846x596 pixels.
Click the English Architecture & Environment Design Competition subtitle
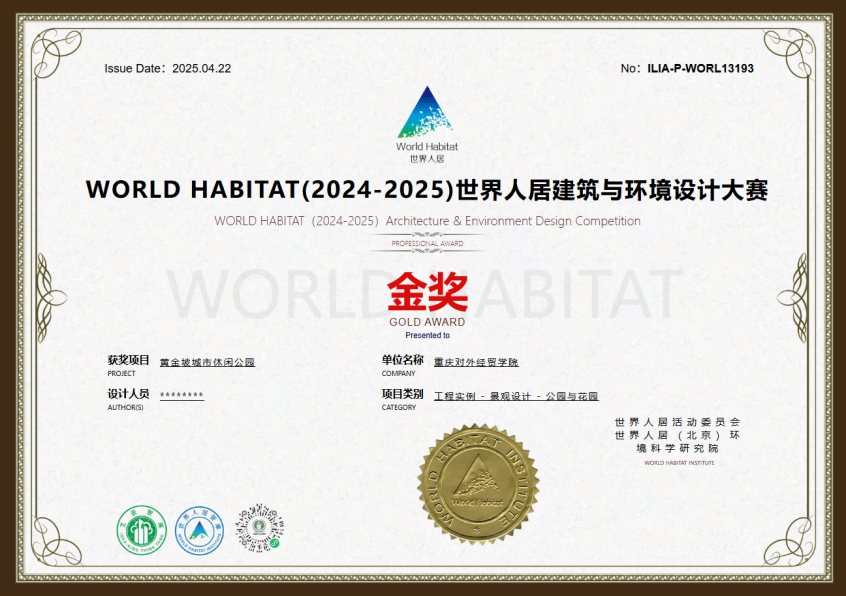427,221
